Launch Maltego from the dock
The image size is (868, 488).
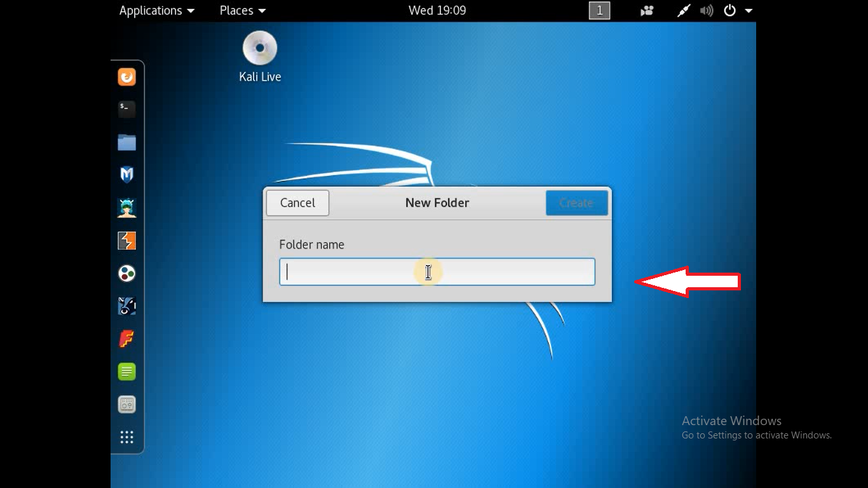click(127, 274)
